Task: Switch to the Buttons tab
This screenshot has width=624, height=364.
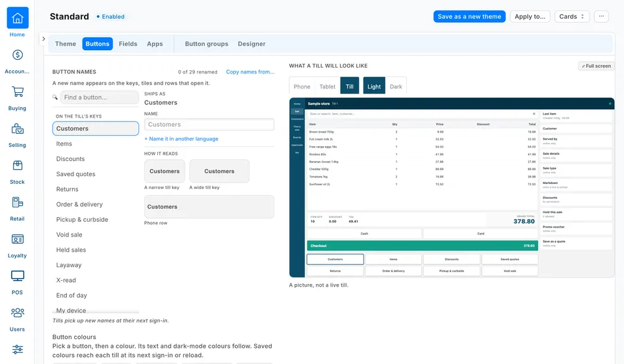Action: click(x=97, y=44)
